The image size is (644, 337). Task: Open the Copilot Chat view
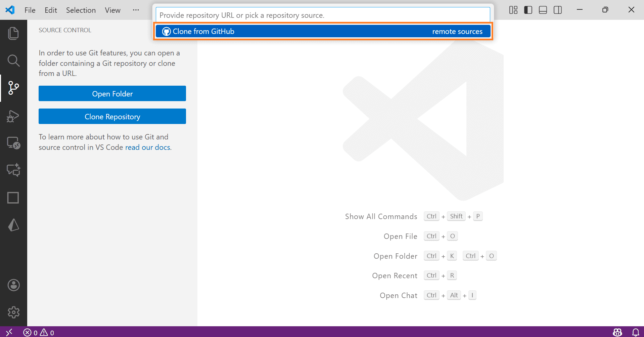coord(13,170)
